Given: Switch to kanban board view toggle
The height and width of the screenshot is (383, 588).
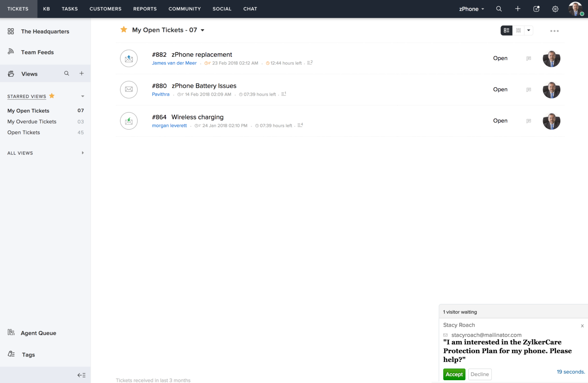Looking at the screenshot, I should [519, 30].
